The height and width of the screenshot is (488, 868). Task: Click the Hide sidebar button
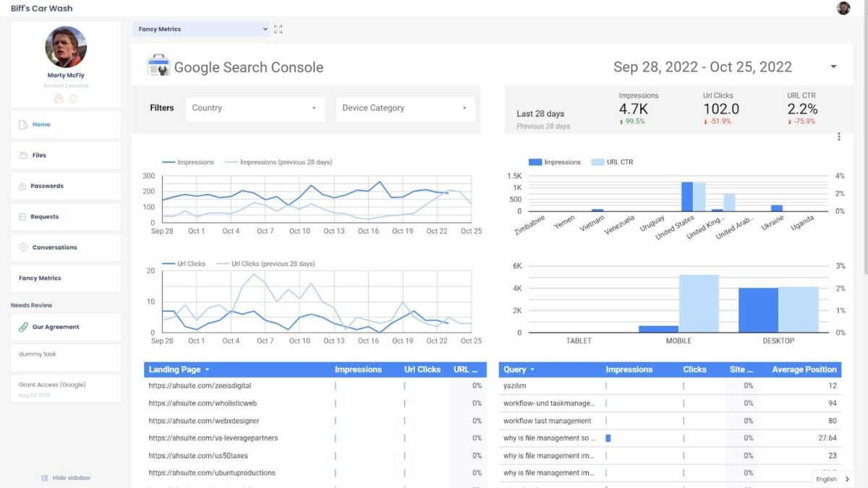click(66, 478)
